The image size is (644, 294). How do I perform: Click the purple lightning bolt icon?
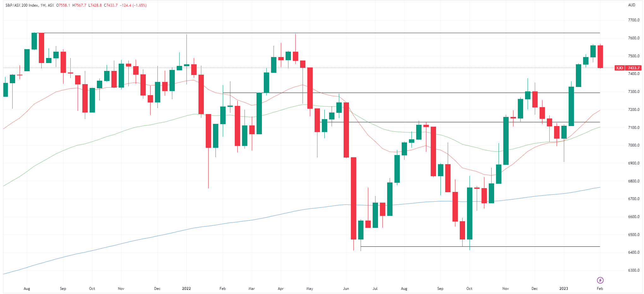click(600, 280)
